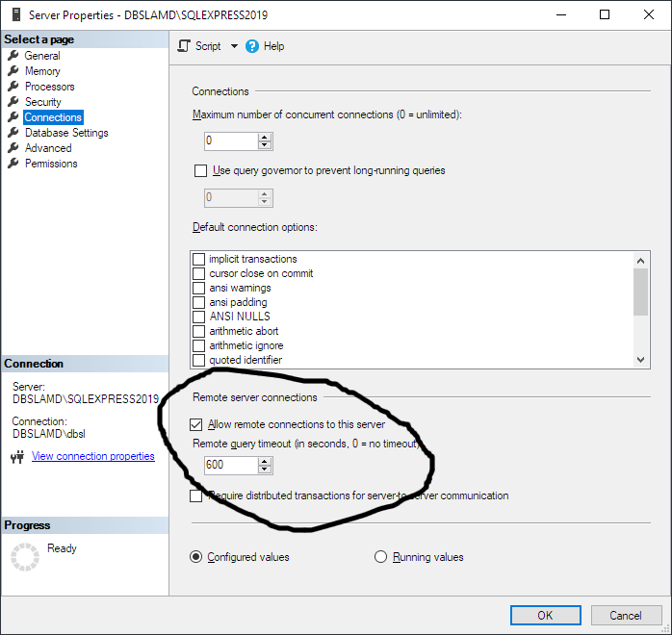Click the connection options scrollbar thumb
The width and height of the screenshot is (672, 635).
click(x=641, y=292)
